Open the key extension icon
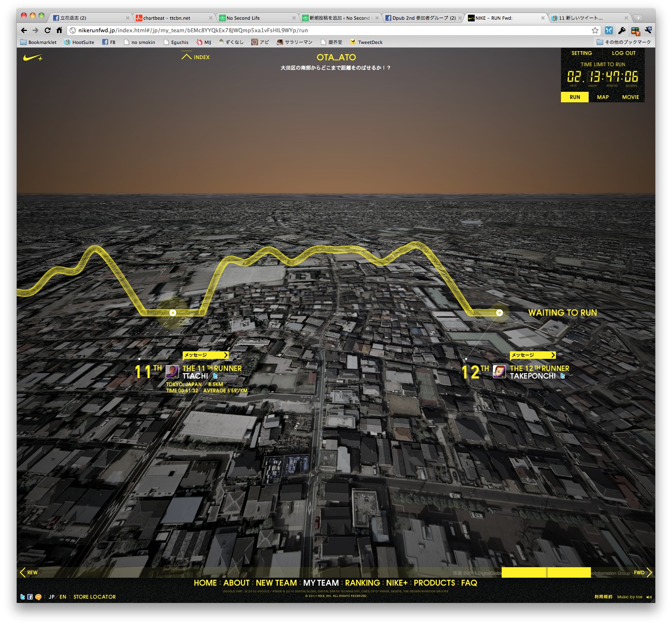Screen dimensions: 672x628 622,30
